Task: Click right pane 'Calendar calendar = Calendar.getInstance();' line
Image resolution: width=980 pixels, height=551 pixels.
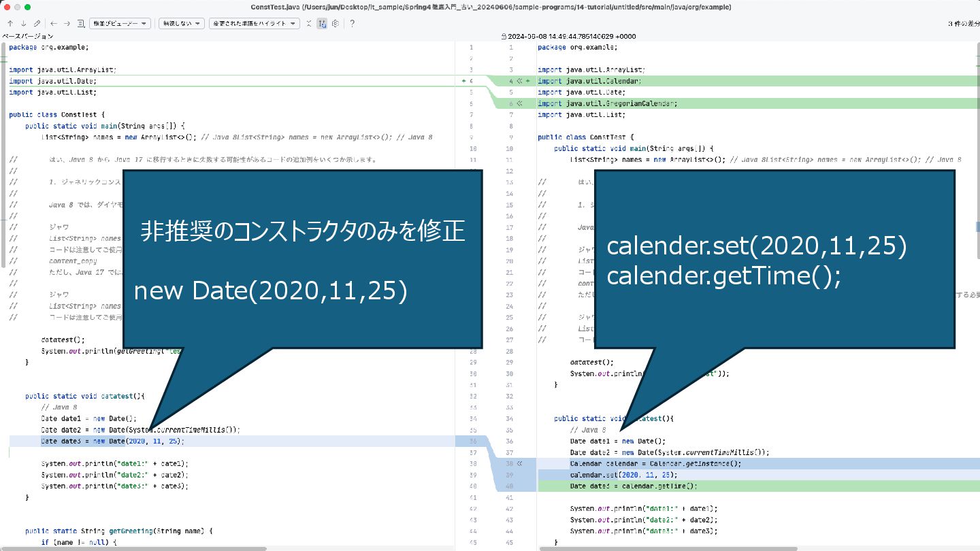Action: [655, 463]
